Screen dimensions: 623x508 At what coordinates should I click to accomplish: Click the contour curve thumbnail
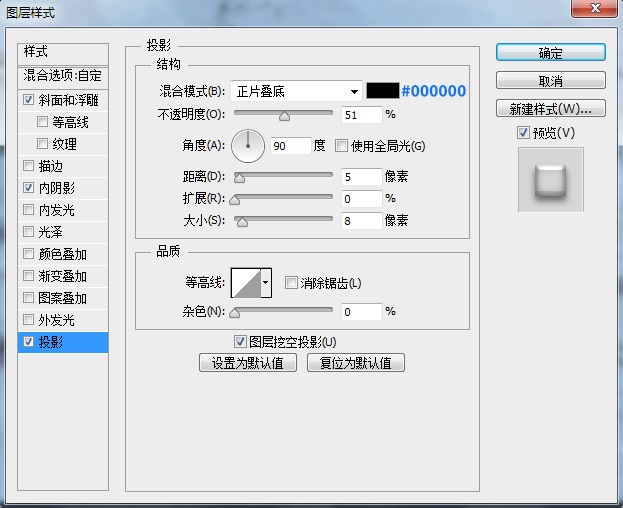pyautogui.click(x=246, y=283)
